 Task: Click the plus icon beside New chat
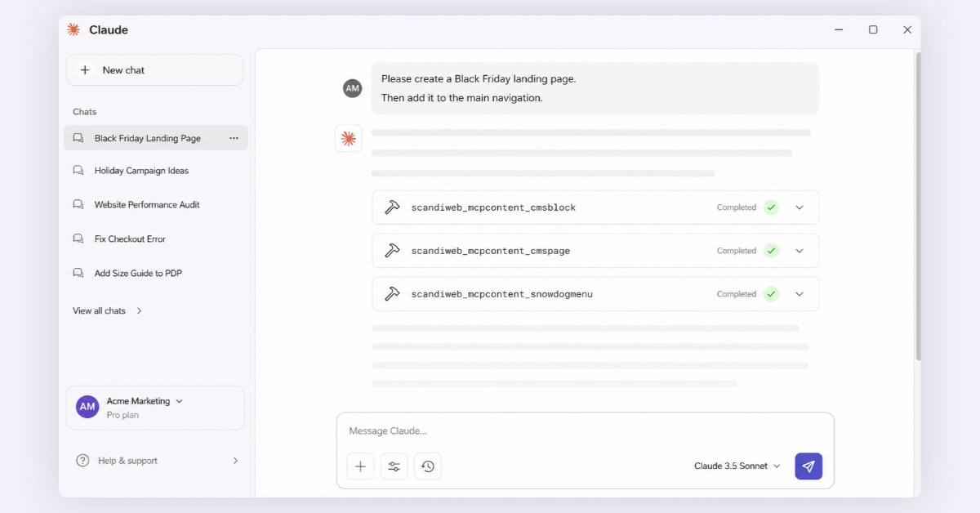85,70
